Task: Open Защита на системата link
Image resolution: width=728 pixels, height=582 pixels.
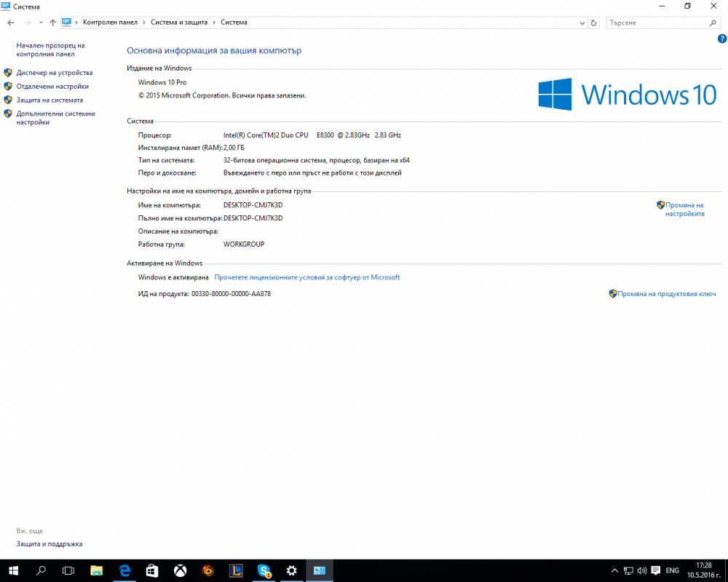Action: coord(50,100)
